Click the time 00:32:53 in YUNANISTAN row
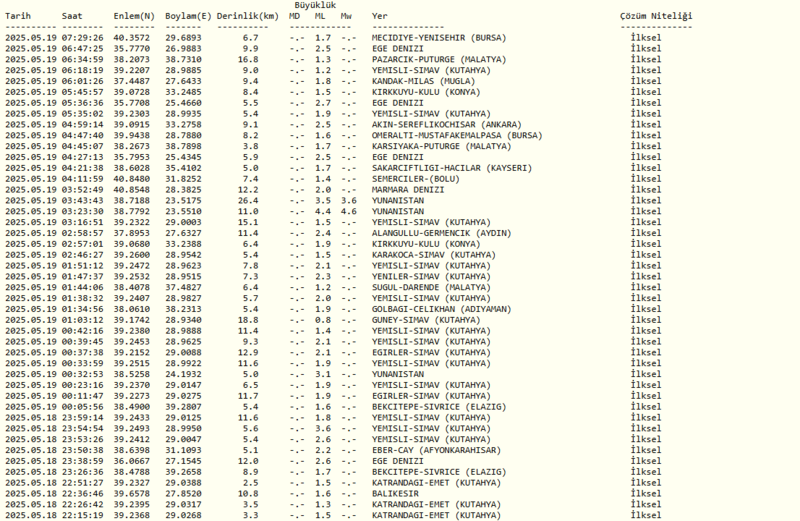 (x=82, y=374)
